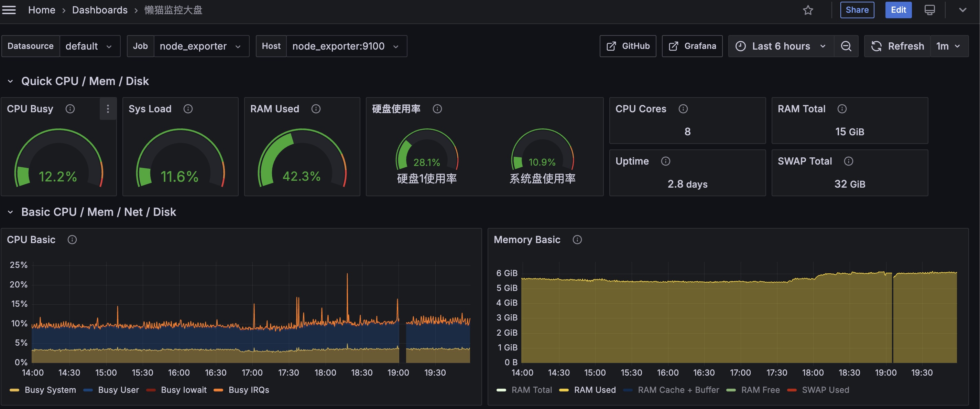Show info icon for Uptime panel
This screenshot has width=980, height=409.
tap(665, 161)
